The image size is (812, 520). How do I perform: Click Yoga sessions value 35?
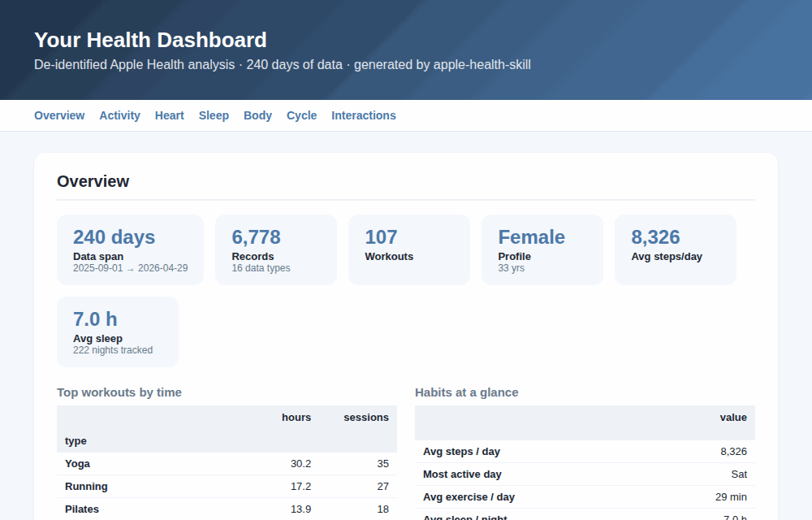(382, 464)
